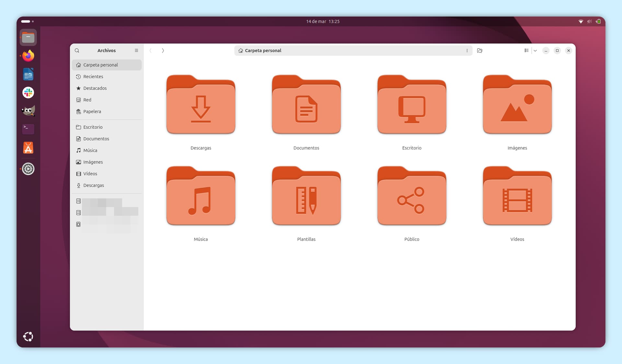This screenshot has height=364, width=622.
Task: Select Descargas bookmark in the sidebar
Action: coord(107,185)
